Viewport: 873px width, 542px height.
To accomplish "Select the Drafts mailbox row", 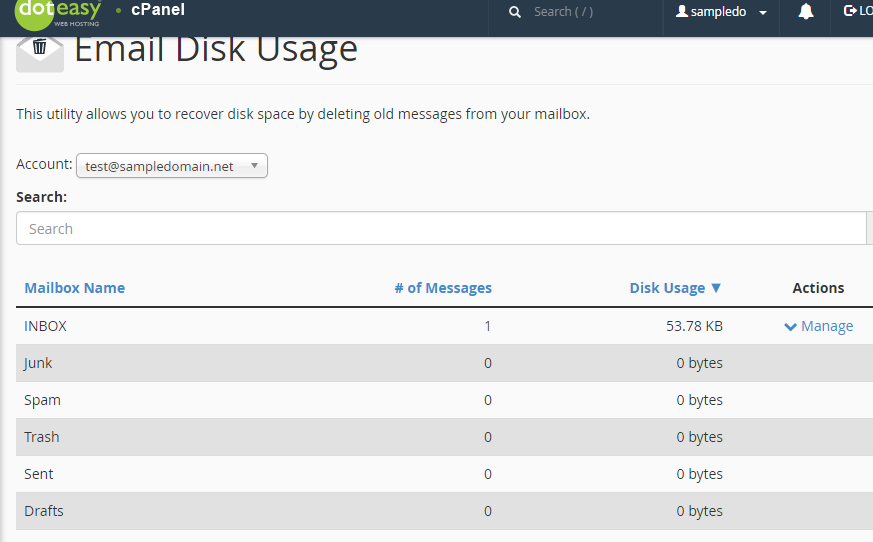I will [444, 511].
